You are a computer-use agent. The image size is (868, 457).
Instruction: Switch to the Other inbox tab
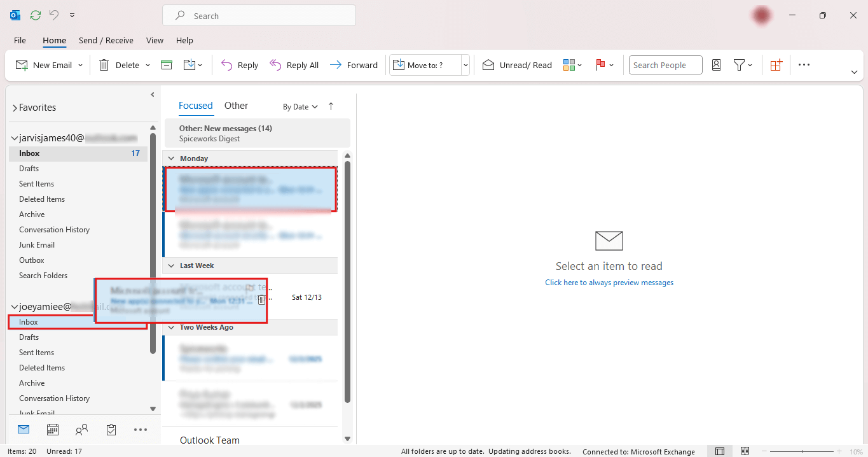pyautogui.click(x=236, y=106)
